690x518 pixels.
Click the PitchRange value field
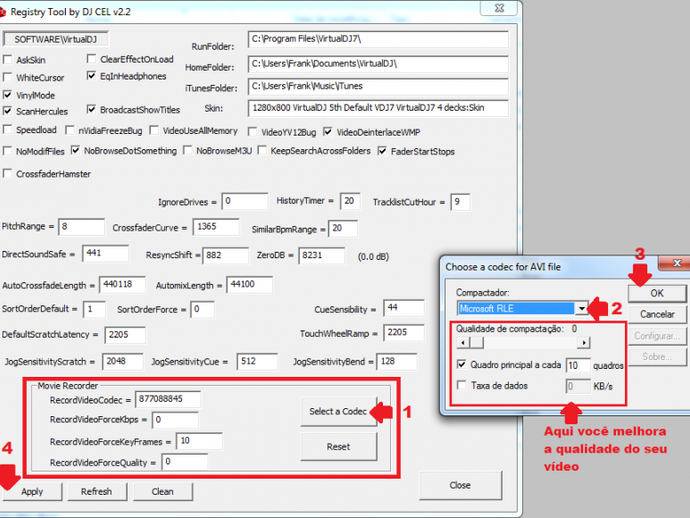point(81,227)
